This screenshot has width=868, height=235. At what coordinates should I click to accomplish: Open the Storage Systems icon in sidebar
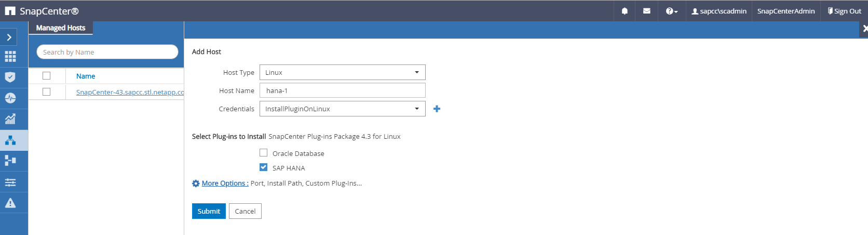pyautogui.click(x=10, y=161)
